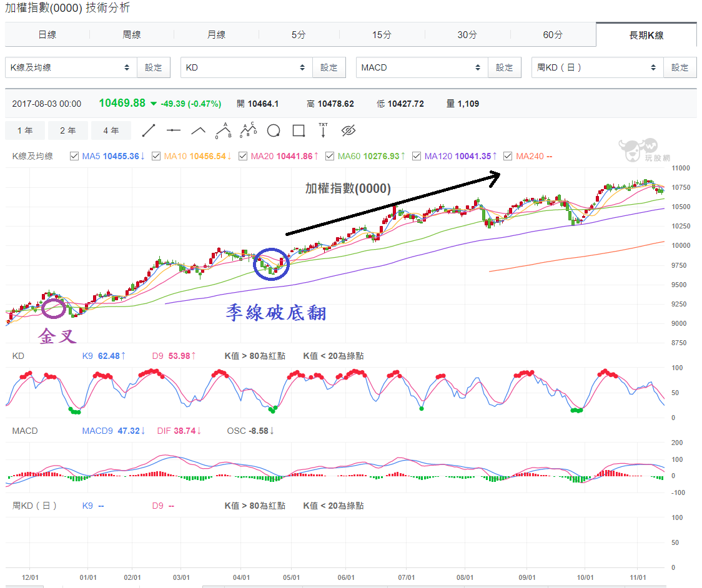Click 設定 button next to MACD dropdown
The height and width of the screenshot is (588, 702).
tap(505, 67)
